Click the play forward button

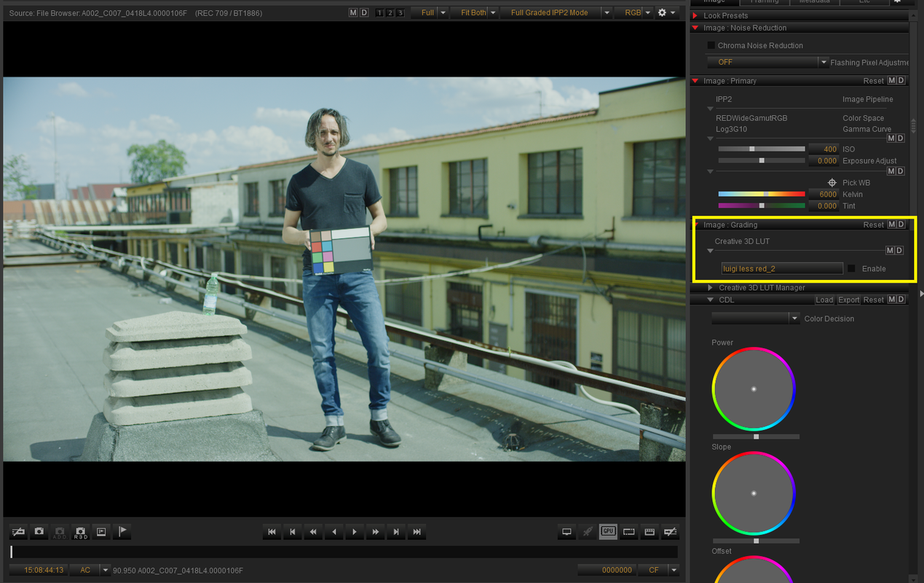pyautogui.click(x=355, y=532)
